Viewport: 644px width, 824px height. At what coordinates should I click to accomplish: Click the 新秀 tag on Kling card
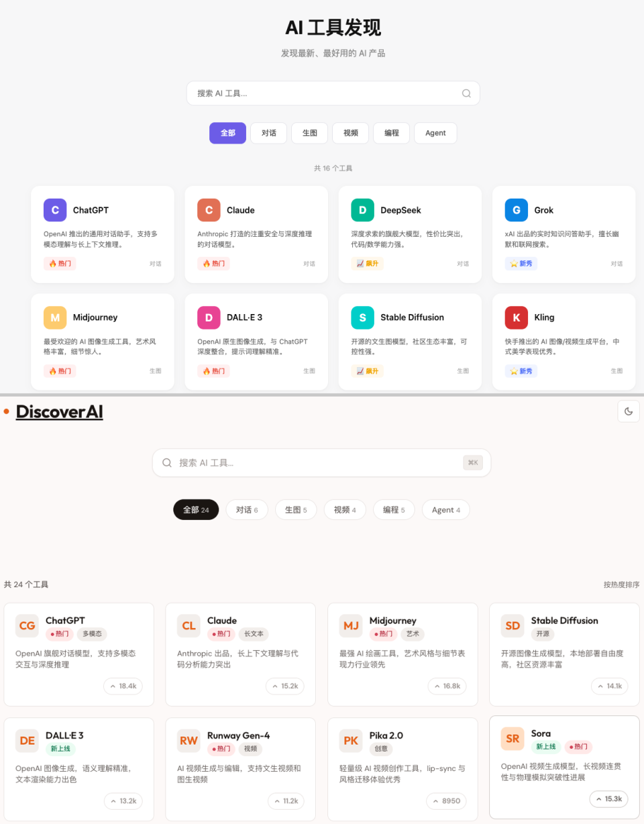(x=521, y=371)
